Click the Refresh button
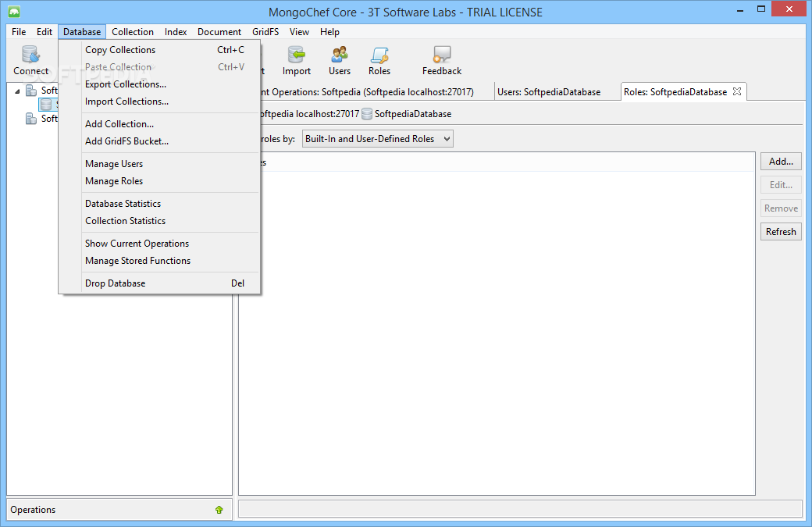 pos(781,231)
